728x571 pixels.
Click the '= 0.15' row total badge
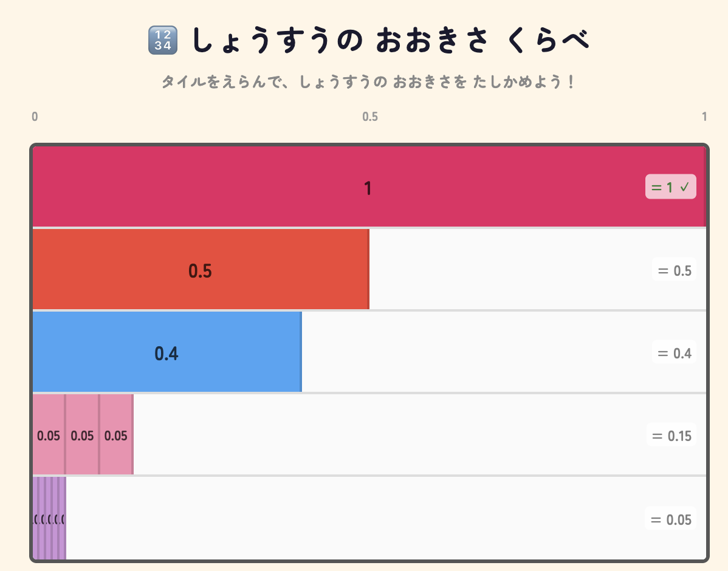click(671, 436)
